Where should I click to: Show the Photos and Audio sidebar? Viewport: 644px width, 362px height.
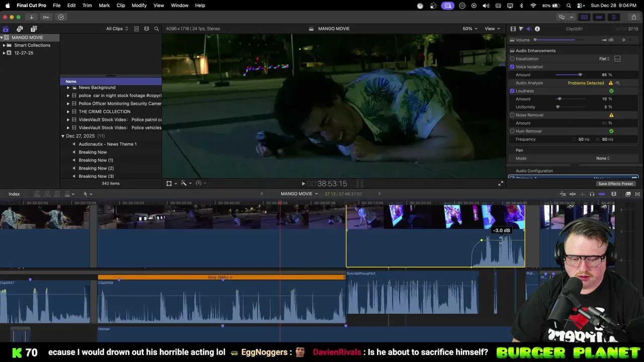point(20,29)
